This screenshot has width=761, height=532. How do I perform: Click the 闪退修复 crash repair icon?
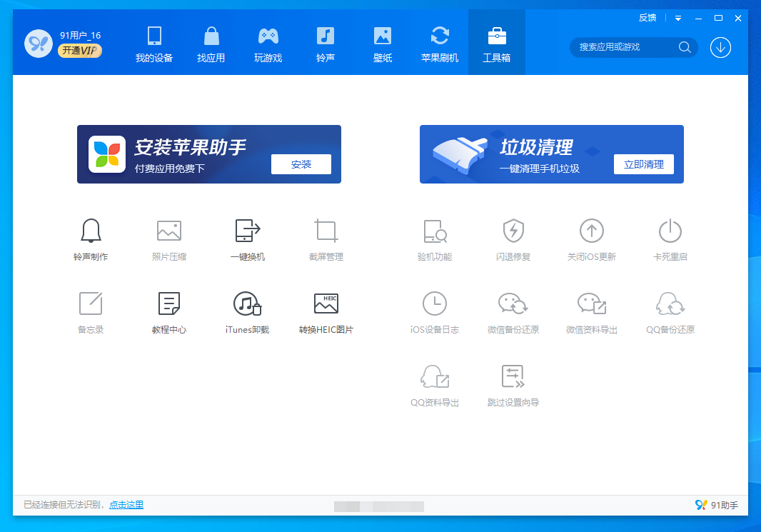(x=513, y=231)
